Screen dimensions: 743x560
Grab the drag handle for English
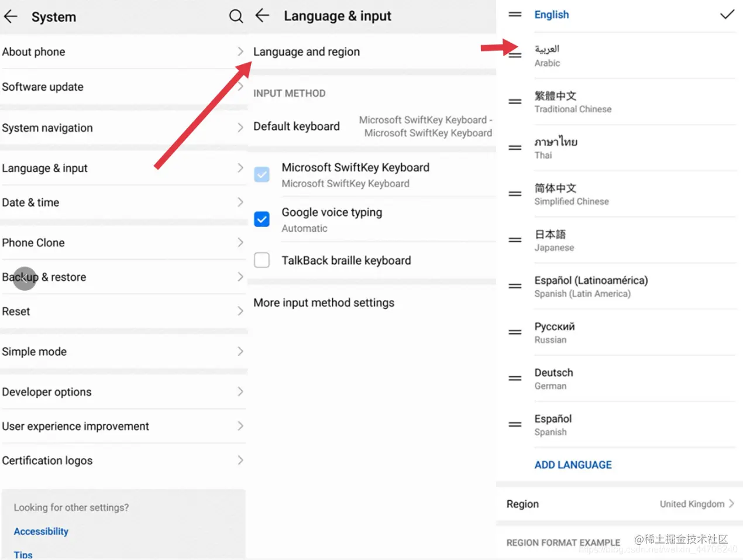[515, 14]
